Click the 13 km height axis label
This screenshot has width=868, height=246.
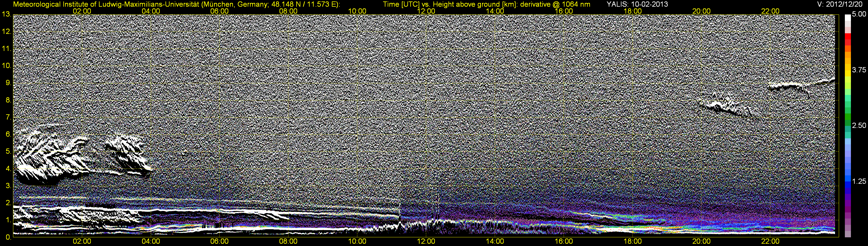tap(6, 14)
